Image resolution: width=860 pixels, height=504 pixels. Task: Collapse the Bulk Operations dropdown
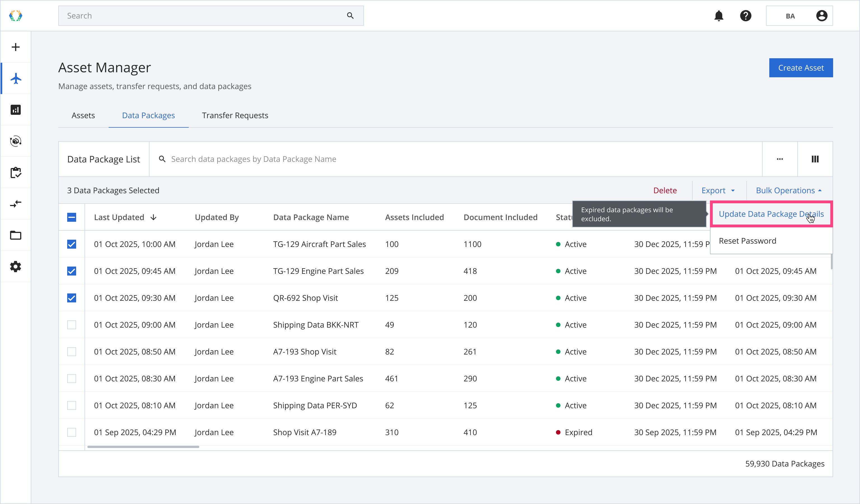(x=789, y=190)
